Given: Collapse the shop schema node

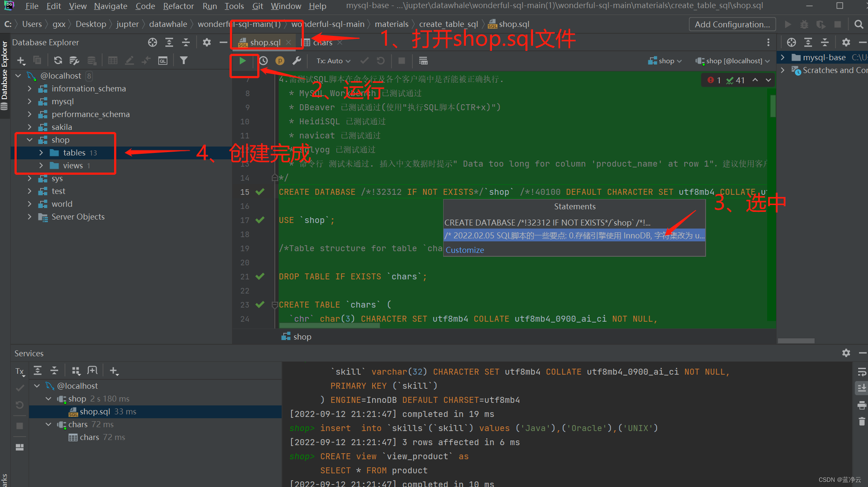Looking at the screenshot, I should click(x=29, y=140).
